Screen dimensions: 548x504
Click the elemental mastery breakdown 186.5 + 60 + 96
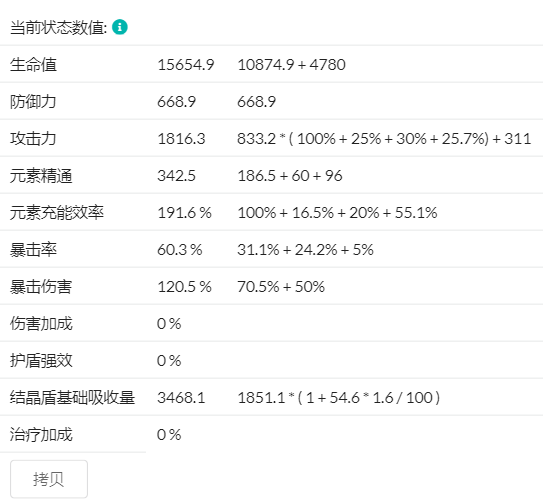point(290,176)
